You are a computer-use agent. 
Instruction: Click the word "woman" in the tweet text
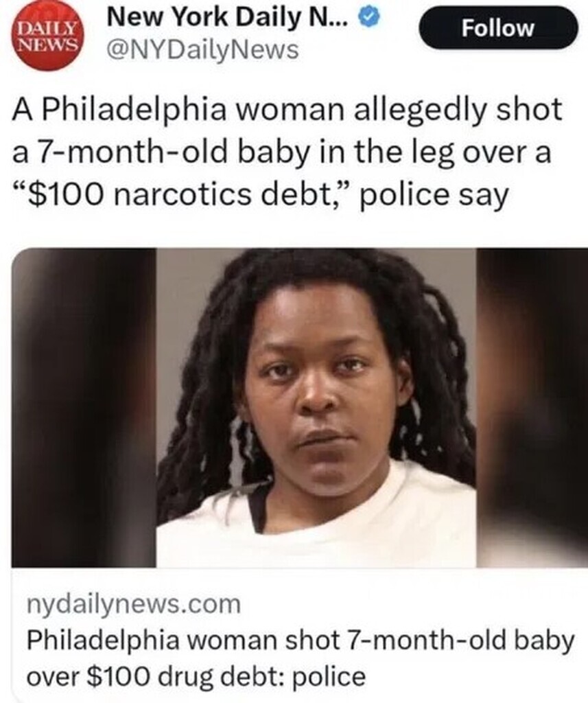tap(290, 110)
